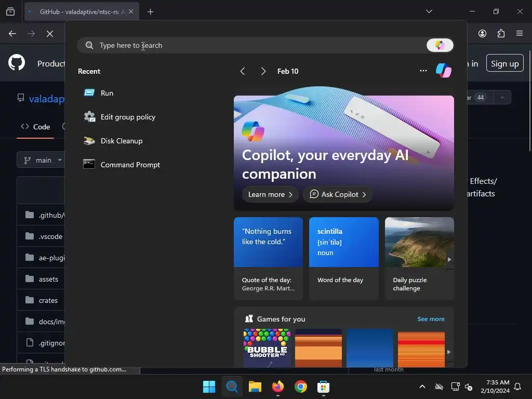The height and width of the screenshot is (399, 532).
Task: Click See more in Games for you
Action: point(431,319)
